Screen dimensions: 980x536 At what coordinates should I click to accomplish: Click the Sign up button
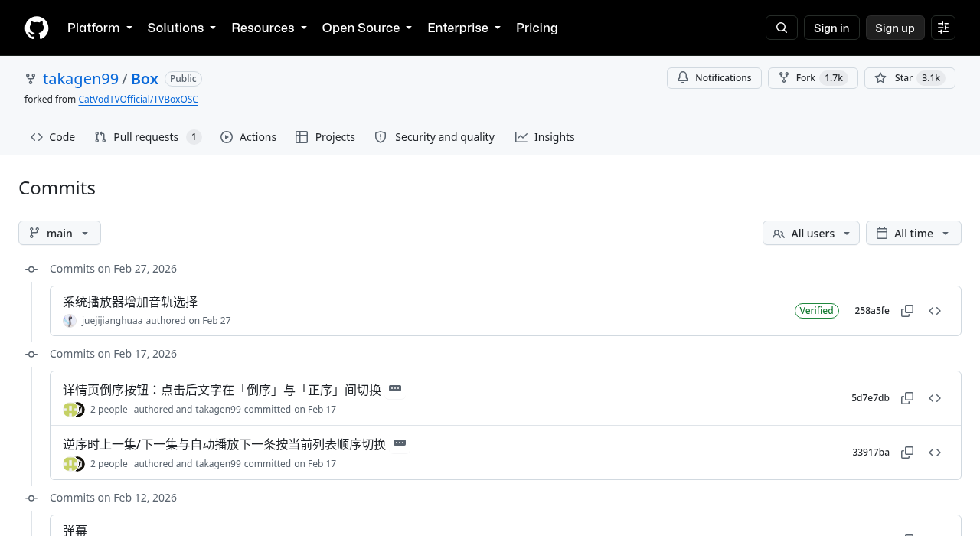pyautogui.click(x=895, y=28)
